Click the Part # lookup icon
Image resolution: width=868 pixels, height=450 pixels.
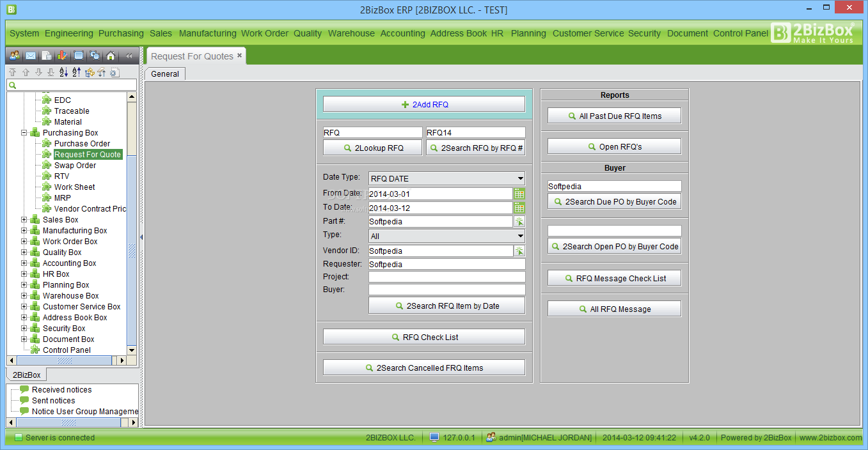[x=519, y=221]
